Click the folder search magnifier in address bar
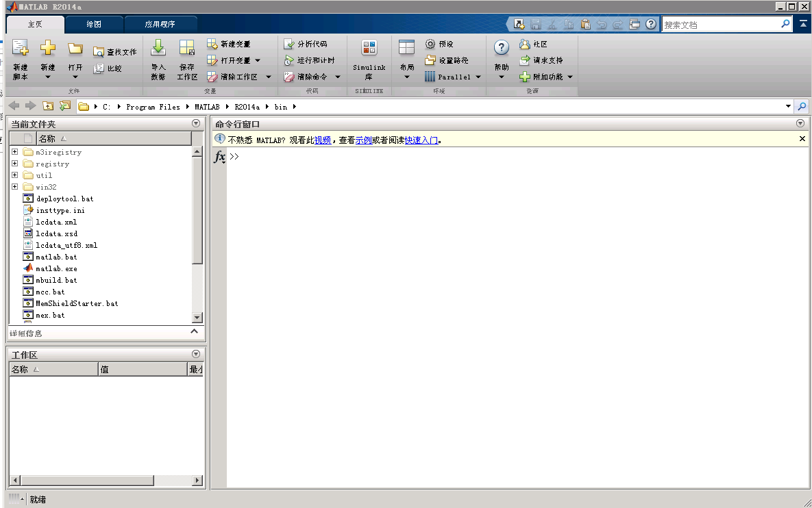 [x=802, y=107]
